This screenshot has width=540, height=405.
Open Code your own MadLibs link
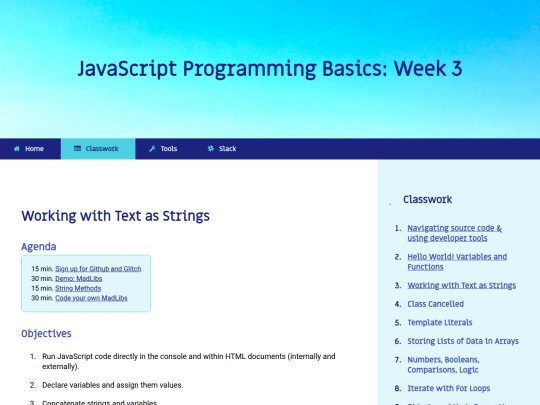coord(91,298)
